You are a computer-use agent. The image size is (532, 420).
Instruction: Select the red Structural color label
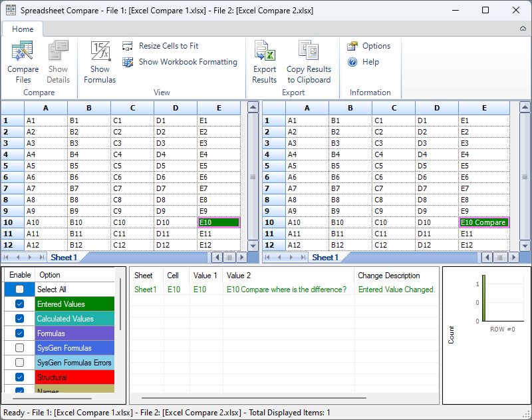(74, 377)
